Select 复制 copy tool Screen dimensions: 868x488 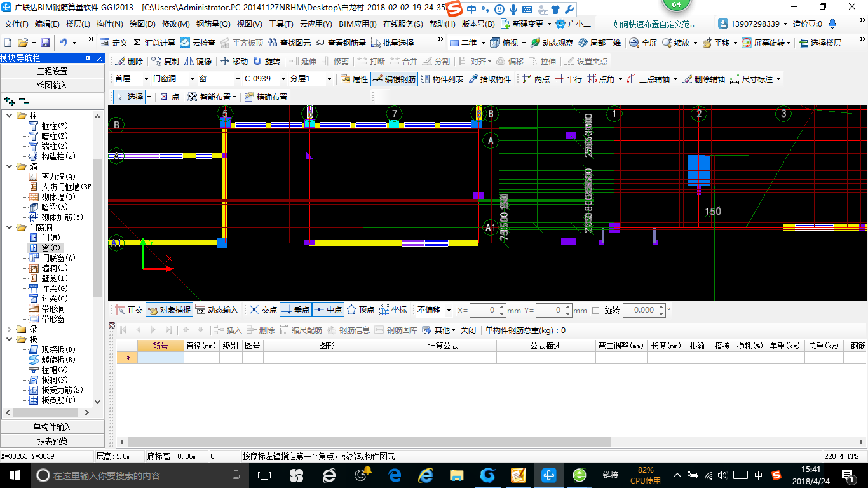pos(165,61)
